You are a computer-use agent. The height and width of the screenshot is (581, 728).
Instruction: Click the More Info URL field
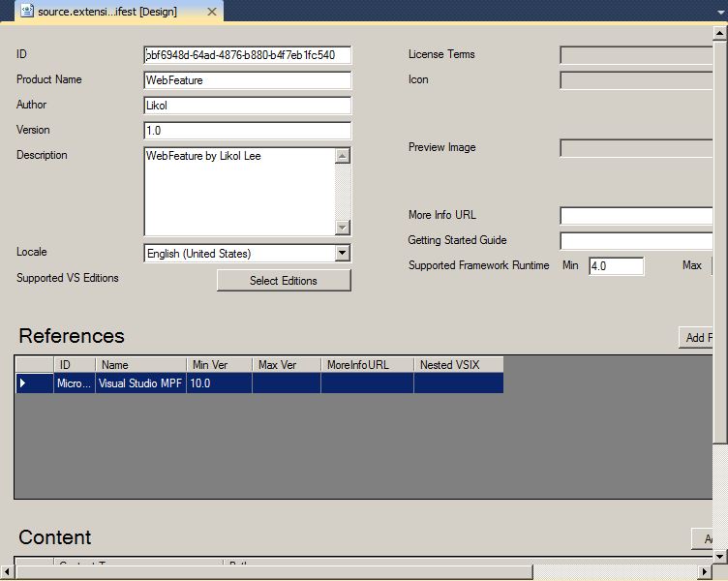click(636, 216)
